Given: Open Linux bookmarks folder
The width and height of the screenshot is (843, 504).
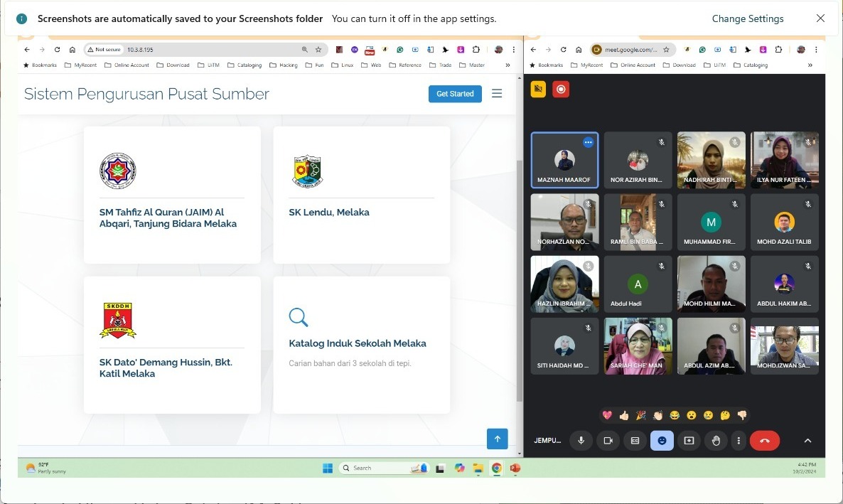Looking at the screenshot, I should 343,65.
